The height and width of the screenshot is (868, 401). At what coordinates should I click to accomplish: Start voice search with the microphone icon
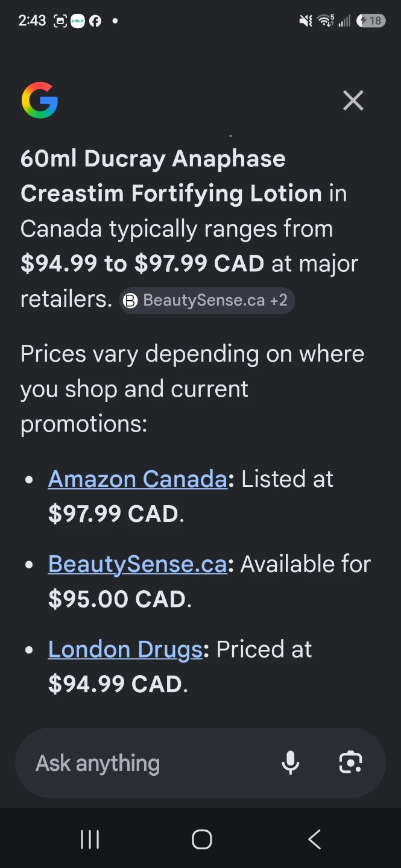tap(291, 763)
